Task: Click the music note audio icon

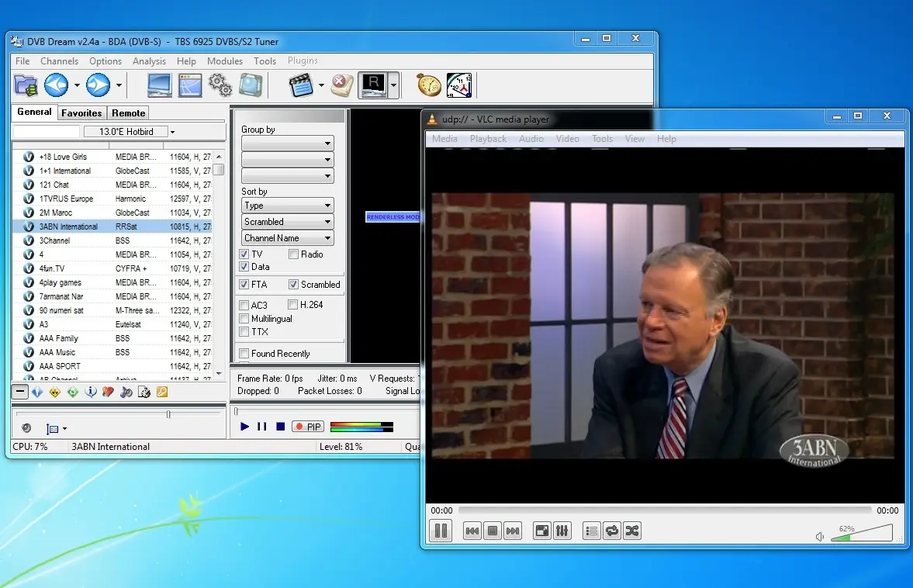Action: point(126,392)
